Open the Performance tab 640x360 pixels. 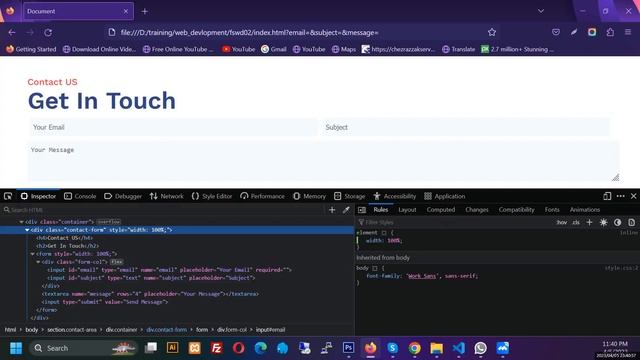point(262,196)
